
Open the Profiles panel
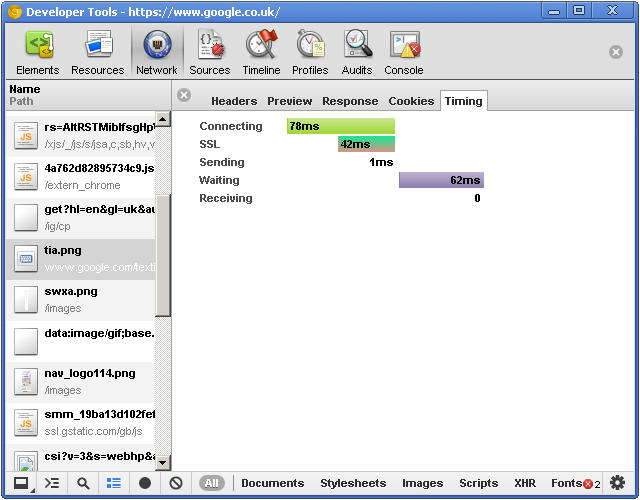[x=310, y=52]
